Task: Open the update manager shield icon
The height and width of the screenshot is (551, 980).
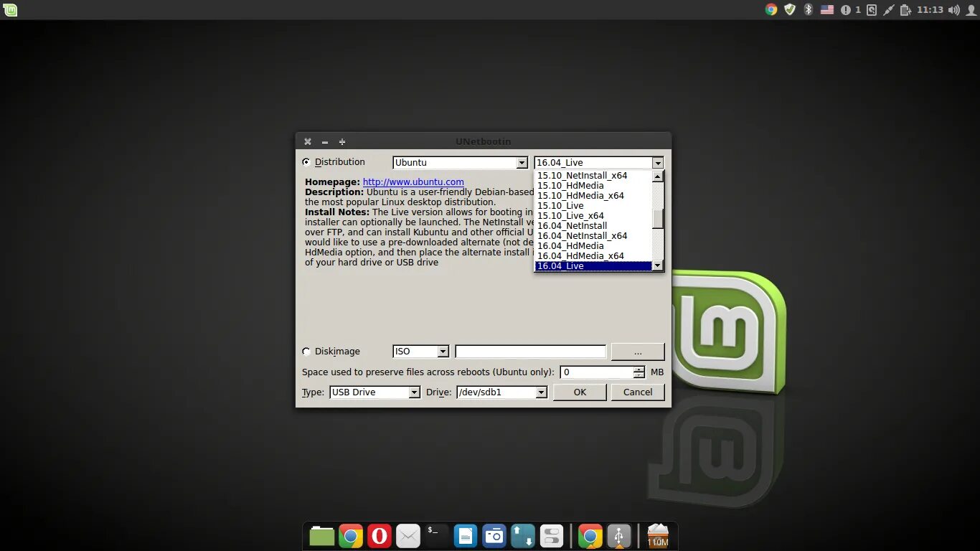Action: pos(790,9)
